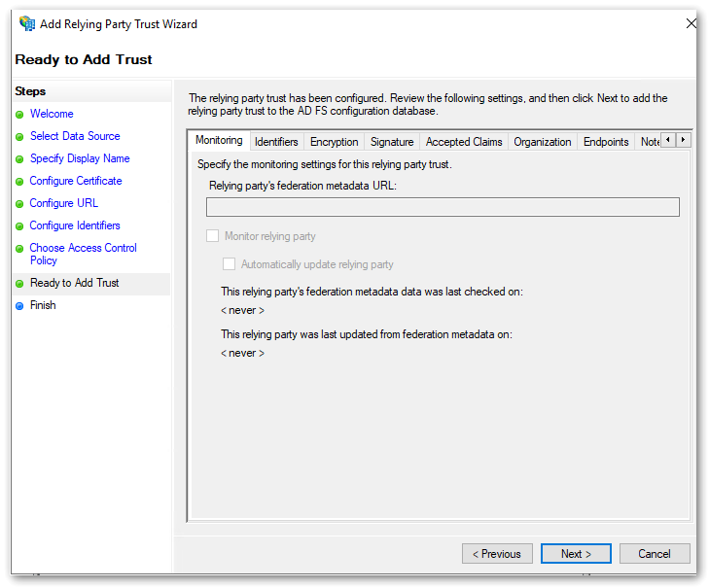The image size is (709, 588).
Task: Close the wizard with the X button
Action: point(691,24)
